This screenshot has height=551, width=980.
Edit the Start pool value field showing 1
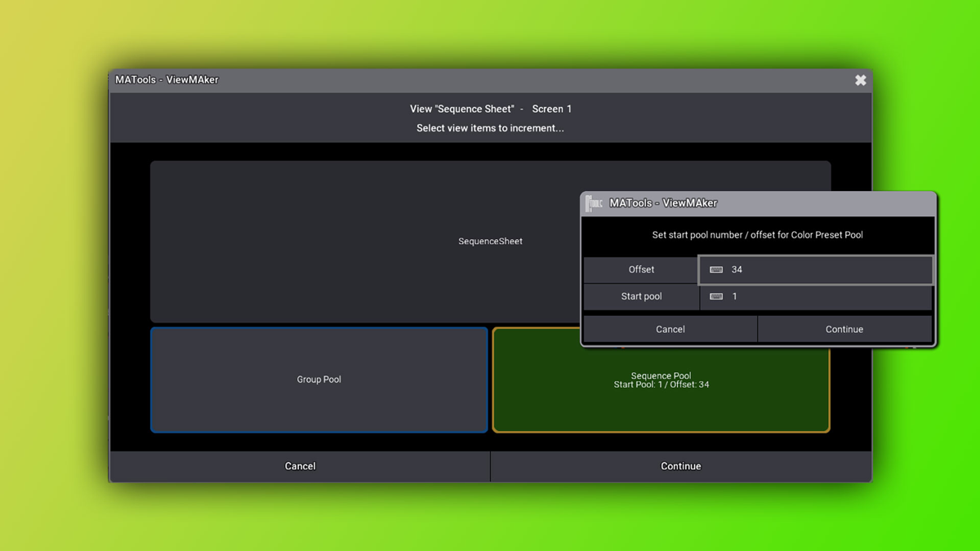[816, 296]
